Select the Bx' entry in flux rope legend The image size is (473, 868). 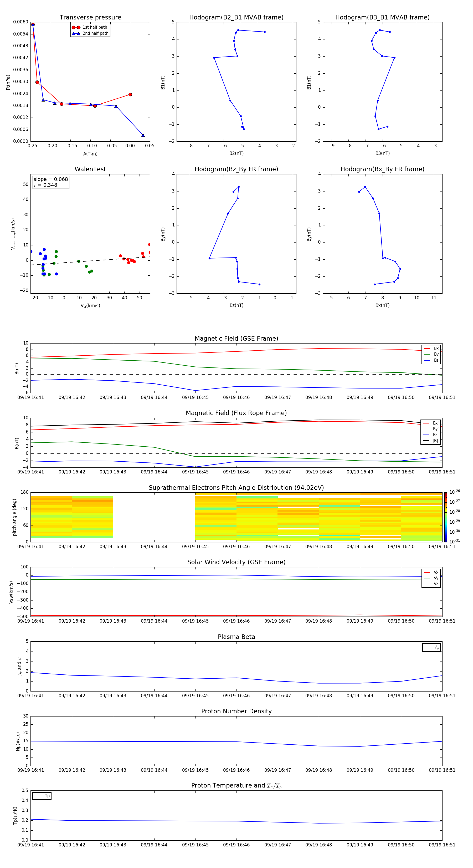[431, 423]
